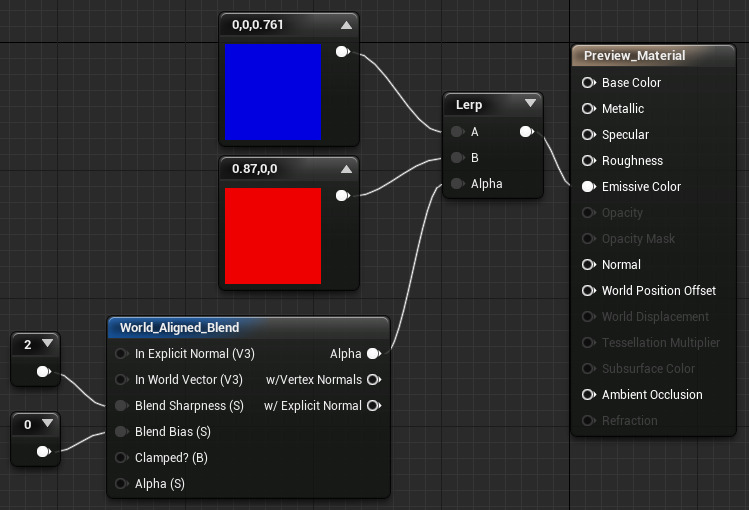Click the Roughness input pin

588,161
